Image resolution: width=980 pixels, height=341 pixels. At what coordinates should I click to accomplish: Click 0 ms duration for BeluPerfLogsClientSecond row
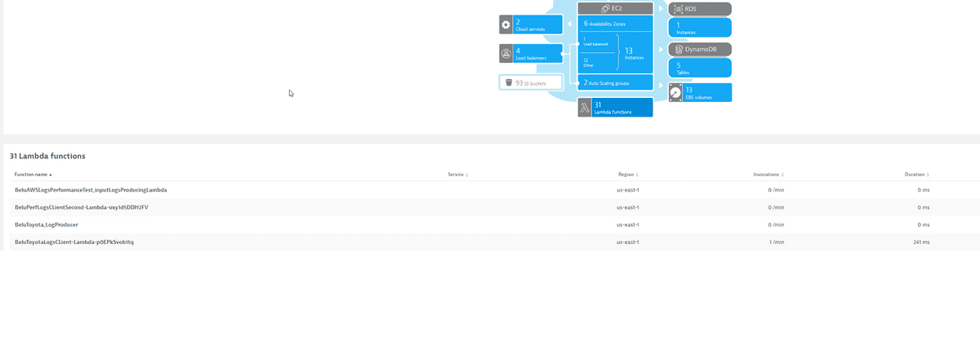(x=924, y=207)
